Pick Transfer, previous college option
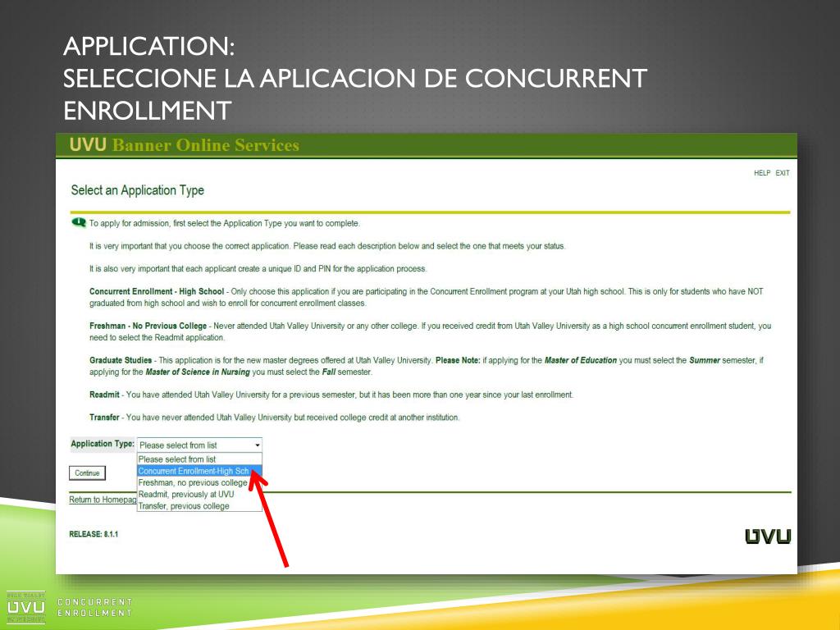The height and width of the screenshot is (630, 840). [199, 506]
